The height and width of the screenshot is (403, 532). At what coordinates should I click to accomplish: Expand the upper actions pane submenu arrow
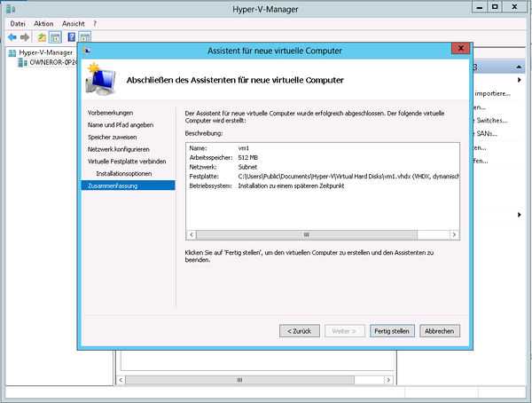(x=519, y=80)
